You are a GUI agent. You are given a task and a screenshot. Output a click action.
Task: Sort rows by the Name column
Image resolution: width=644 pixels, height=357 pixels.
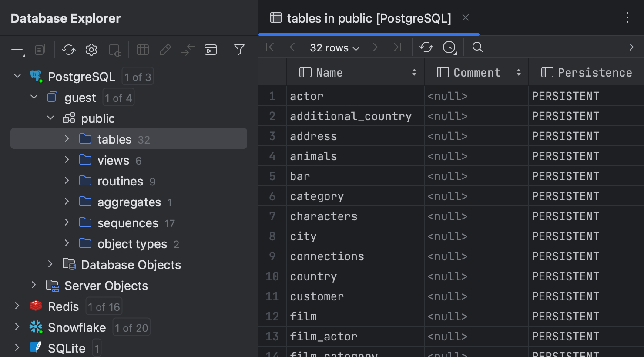click(x=413, y=72)
